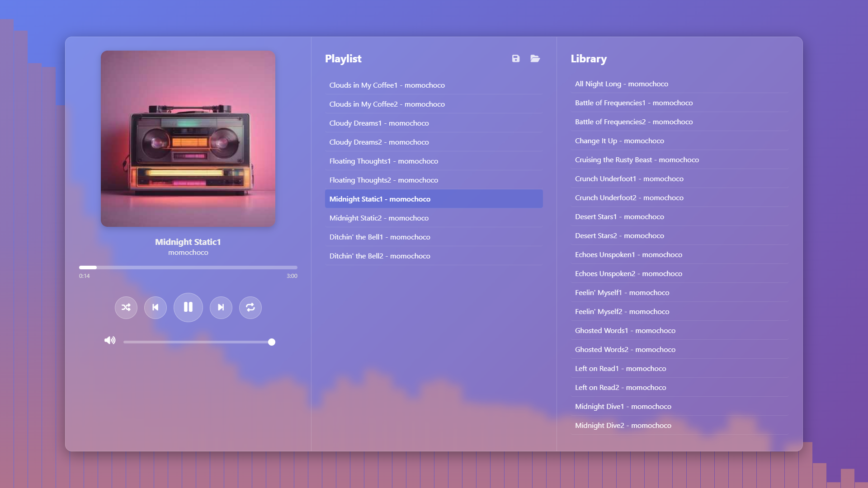Skip to next track
This screenshot has height=488, width=868.
[x=221, y=308]
